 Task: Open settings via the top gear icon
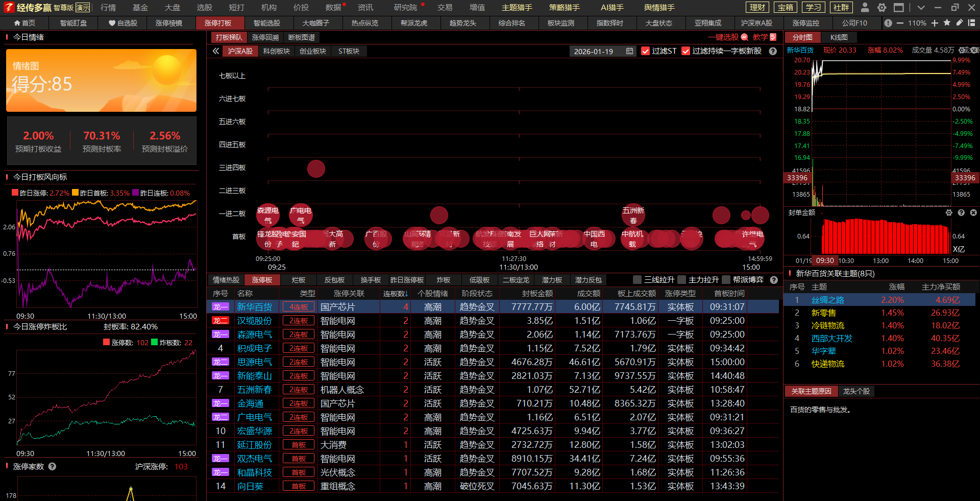tap(881, 8)
